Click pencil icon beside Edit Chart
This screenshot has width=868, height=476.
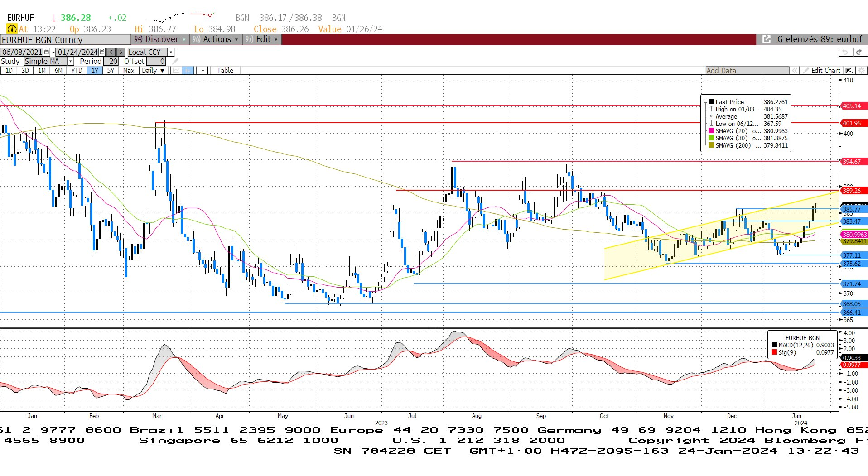coord(805,71)
